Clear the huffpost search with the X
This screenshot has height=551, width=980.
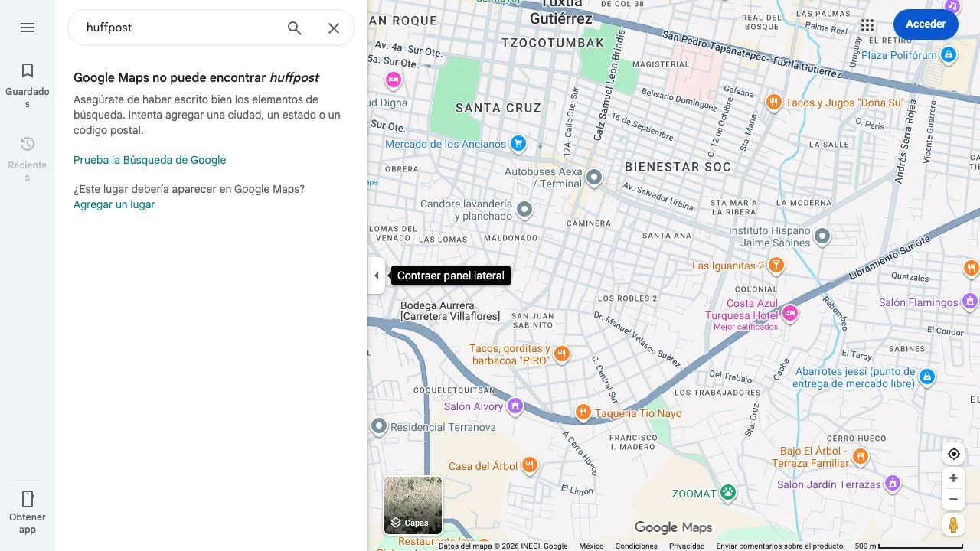point(334,28)
